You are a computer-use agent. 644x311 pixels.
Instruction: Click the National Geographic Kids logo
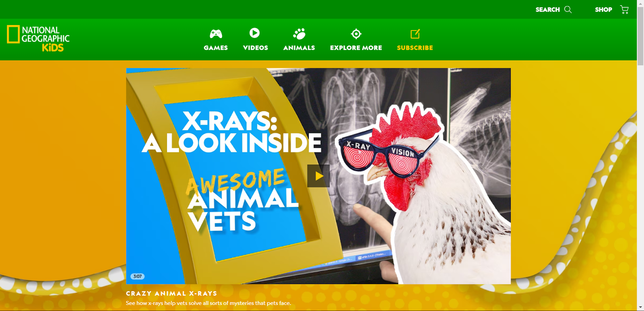(38, 39)
